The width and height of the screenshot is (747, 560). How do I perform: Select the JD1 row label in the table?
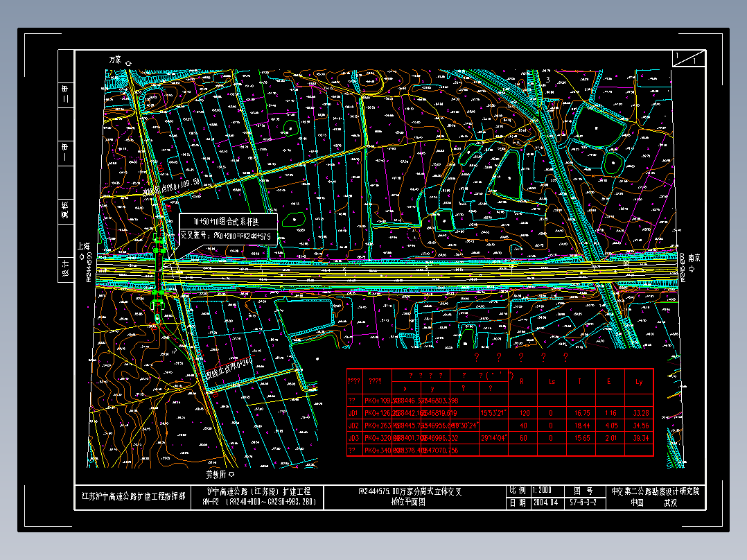353,413
